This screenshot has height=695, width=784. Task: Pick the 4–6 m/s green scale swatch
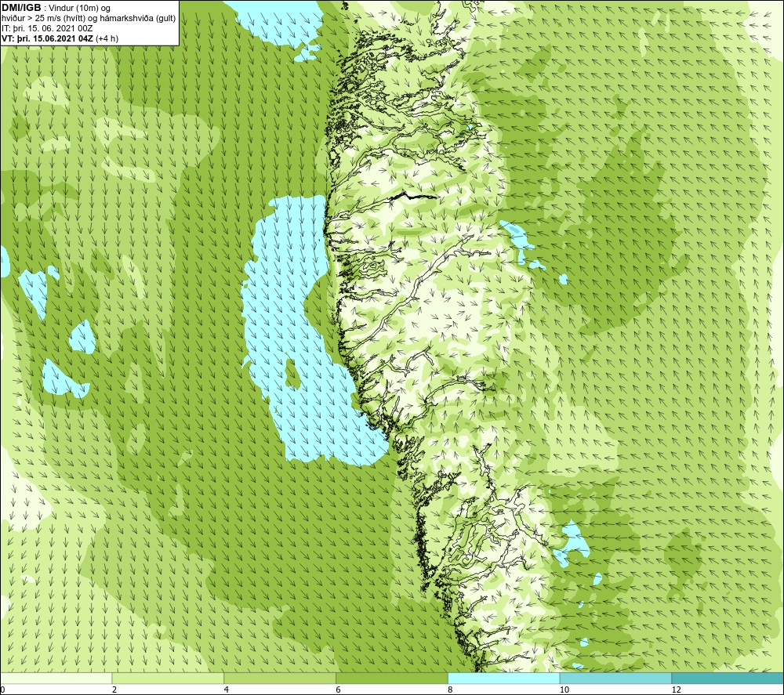[x=280, y=678]
